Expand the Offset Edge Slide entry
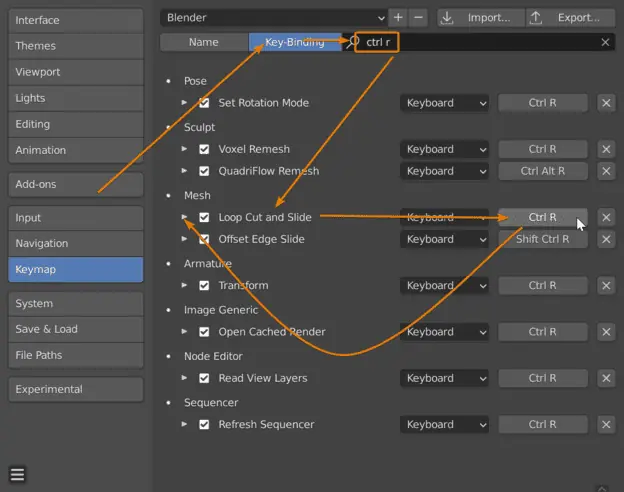The height and width of the screenshot is (492, 624). point(184,238)
